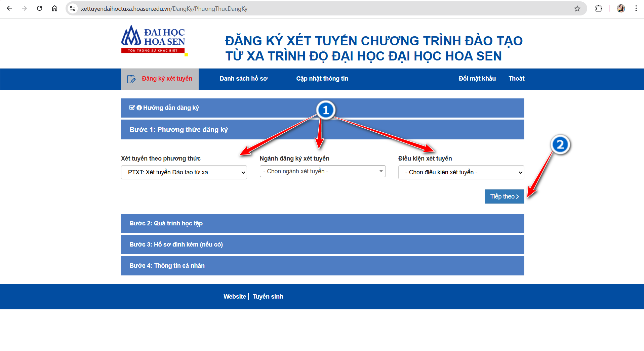Open the 'Chọn điều kiện xét tuyển' dropdown
Image resolution: width=644 pixels, height=351 pixels.
pyautogui.click(x=461, y=172)
